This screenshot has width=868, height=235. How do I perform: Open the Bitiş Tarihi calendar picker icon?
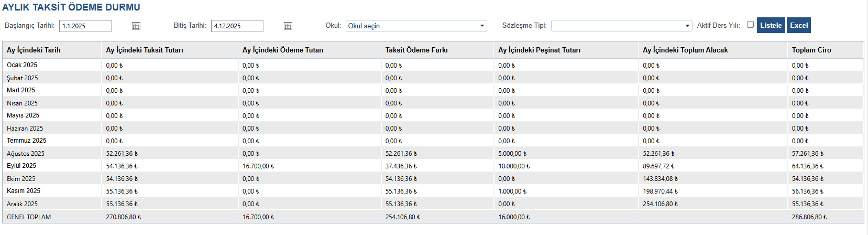[288, 26]
